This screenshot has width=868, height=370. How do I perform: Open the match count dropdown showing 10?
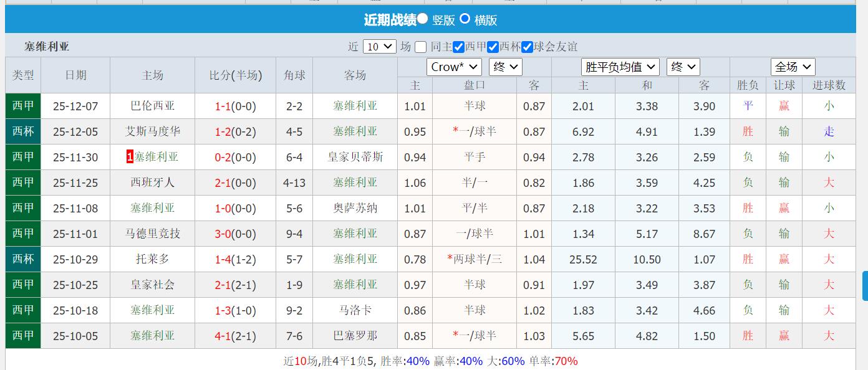(x=380, y=46)
